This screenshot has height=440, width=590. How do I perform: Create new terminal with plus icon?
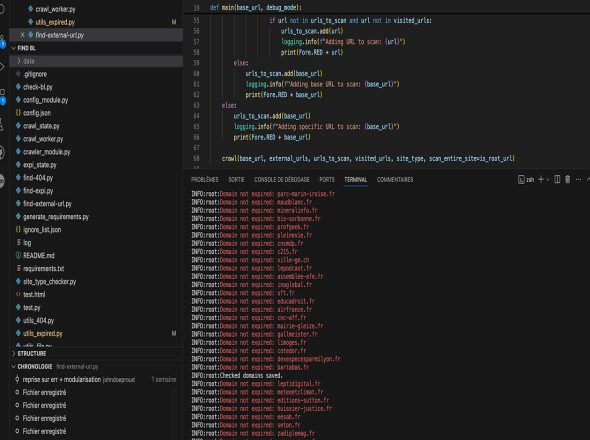point(541,180)
